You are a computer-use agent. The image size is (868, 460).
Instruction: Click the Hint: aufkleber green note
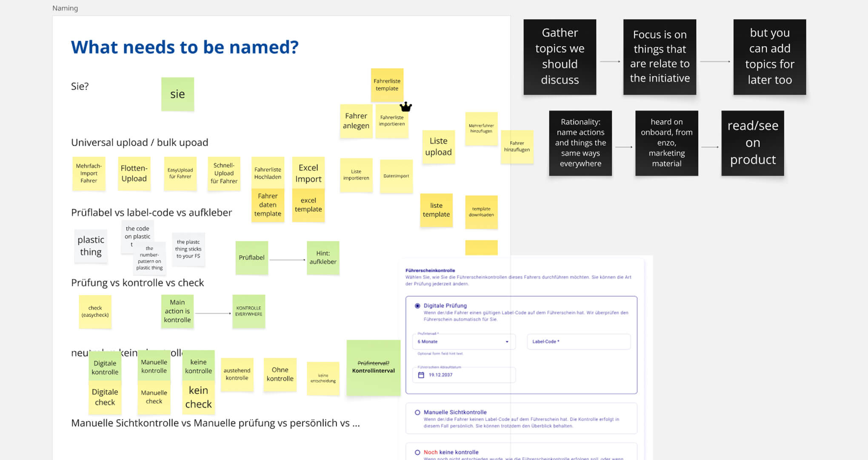(x=323, y=258)
